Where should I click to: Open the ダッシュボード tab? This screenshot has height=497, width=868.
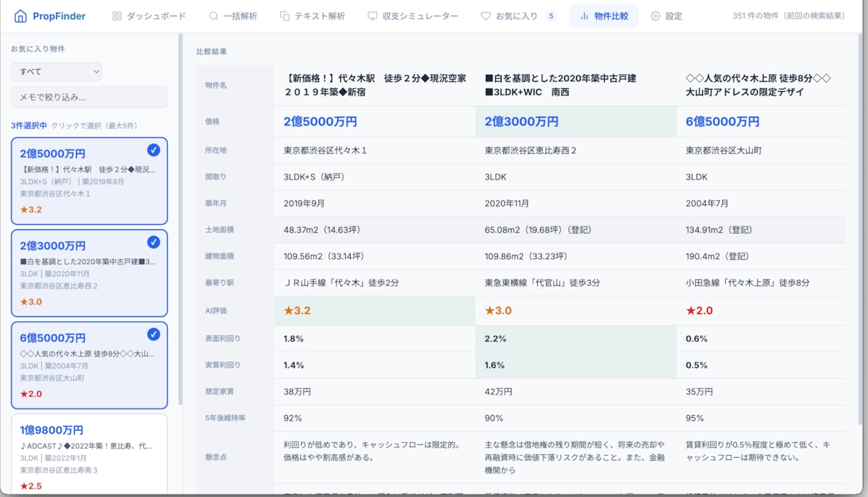149,16
